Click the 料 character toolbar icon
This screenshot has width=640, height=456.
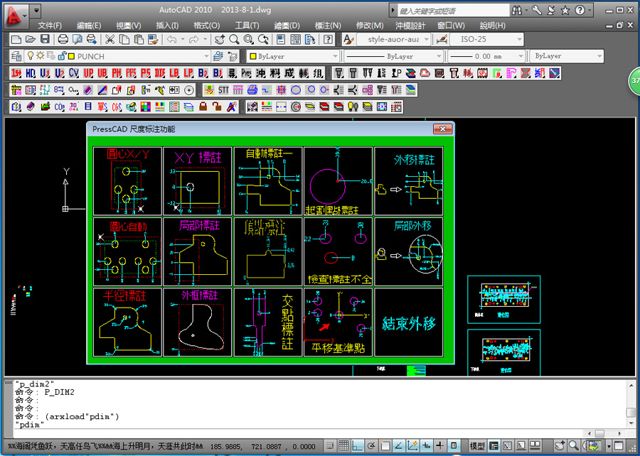(275, 73)
